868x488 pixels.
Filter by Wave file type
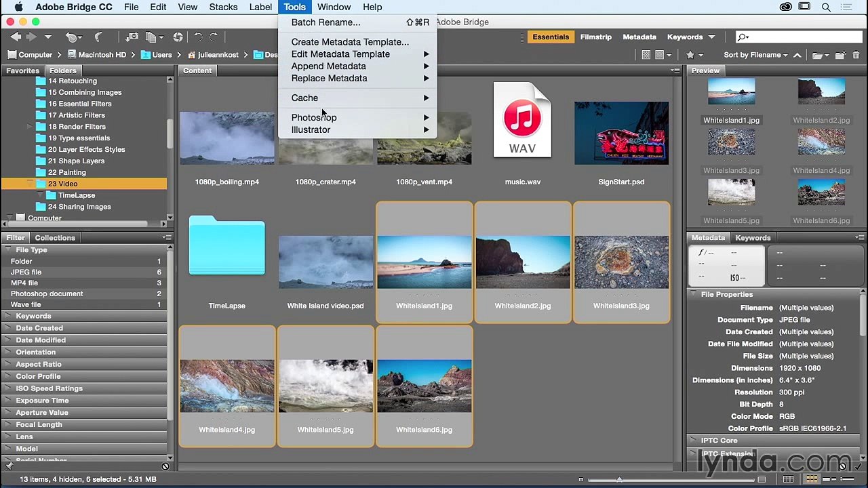[x=85, y=304]
